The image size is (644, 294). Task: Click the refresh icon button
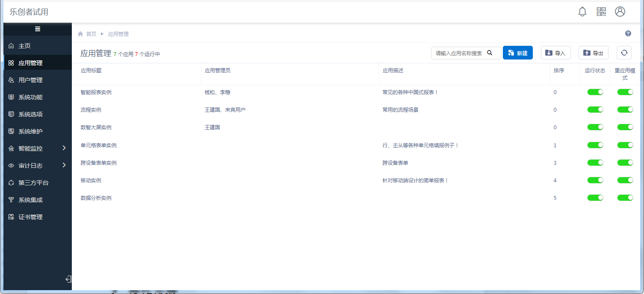click(624, 53)
